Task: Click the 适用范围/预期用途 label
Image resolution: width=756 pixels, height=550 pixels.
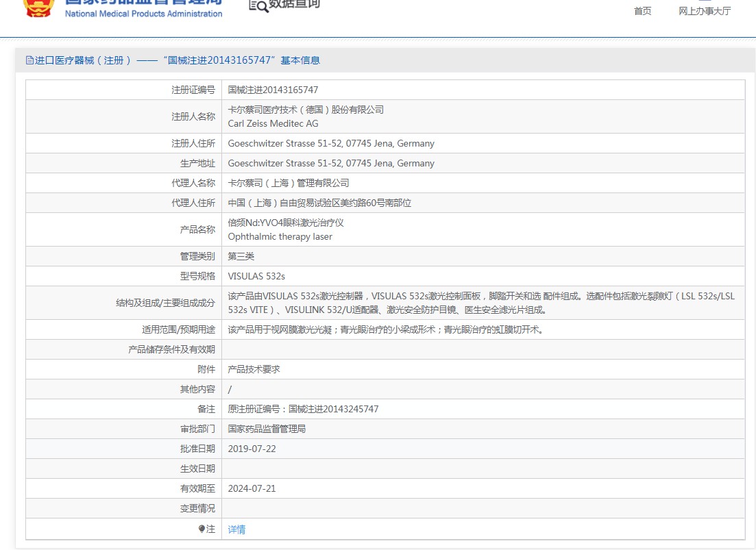Action: pyautogui.click(x=178, y=329)
